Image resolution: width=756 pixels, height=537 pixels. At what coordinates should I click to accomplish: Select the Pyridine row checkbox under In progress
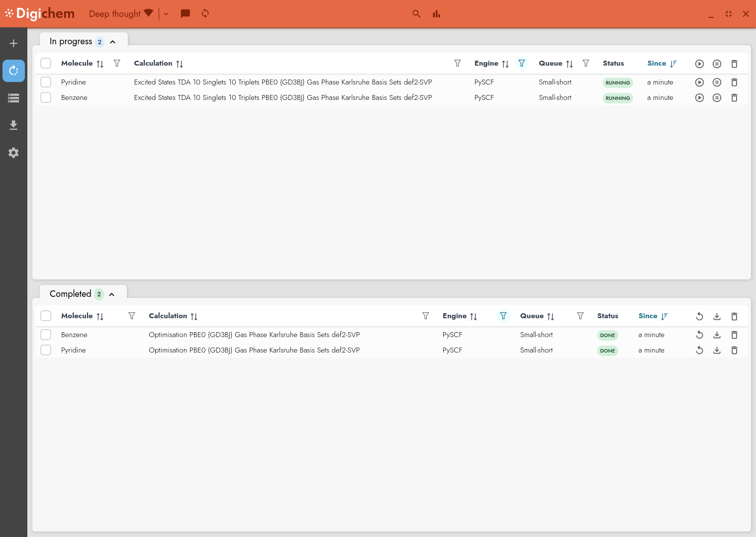pos(46,82)
